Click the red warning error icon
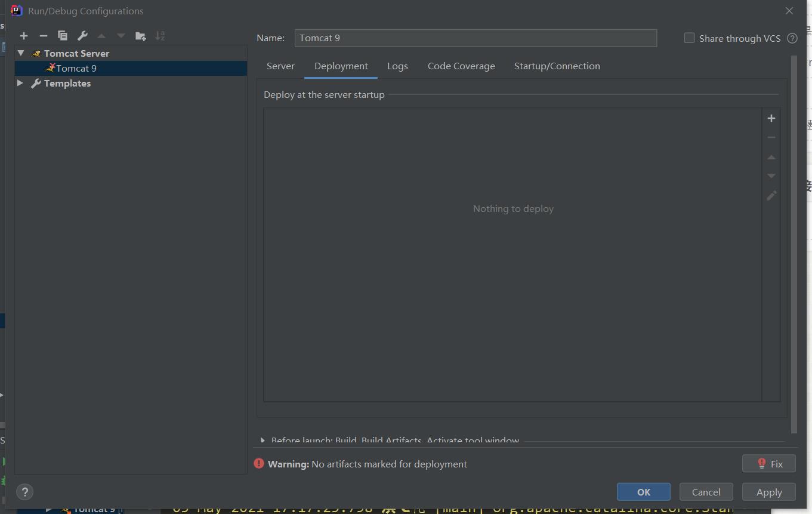This screenshot has height=514, width=812. [x=259, y=464]
